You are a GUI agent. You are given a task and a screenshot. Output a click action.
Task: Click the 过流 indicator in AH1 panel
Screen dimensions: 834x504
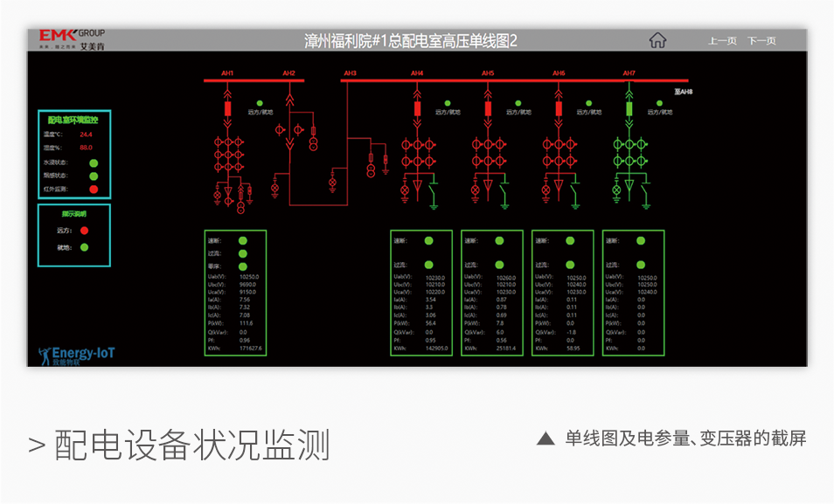pos(243,253)
